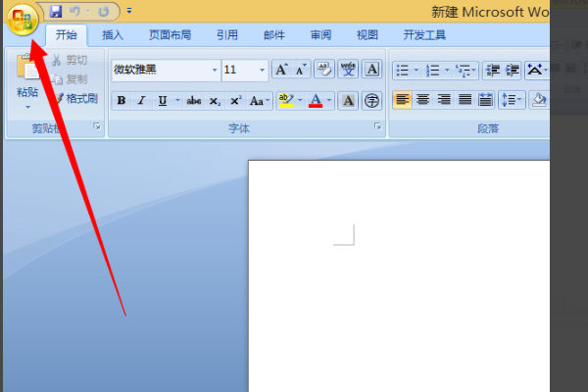Click Distributed alignment icon
This screenshot has width=588, height=392.
[x=486, y=100]
